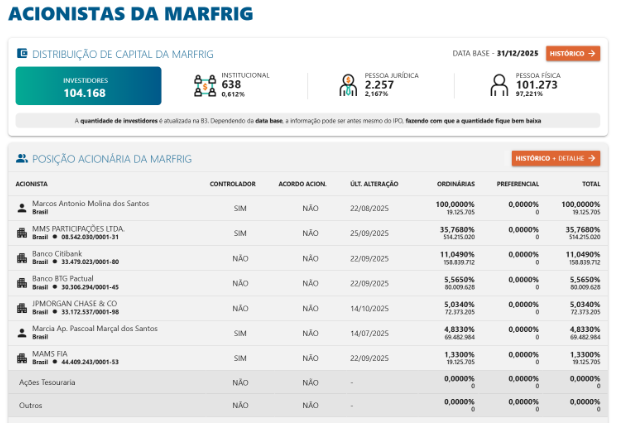Select the Investidores 104.168 card
This screenshot has height=432, width=617.
click(88, 87)
